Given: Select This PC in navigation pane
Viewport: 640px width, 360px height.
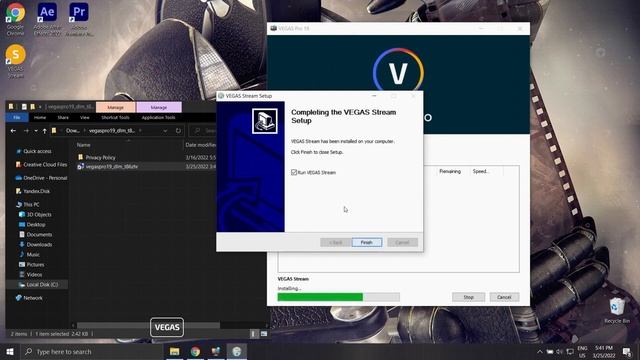Looking at the screenshot, I should [31, 204].
